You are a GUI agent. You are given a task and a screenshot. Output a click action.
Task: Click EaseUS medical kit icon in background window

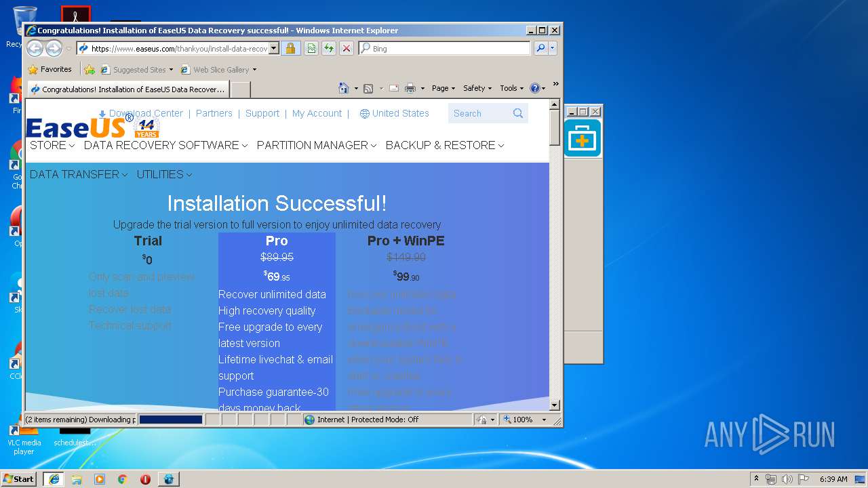coord(583,138)
